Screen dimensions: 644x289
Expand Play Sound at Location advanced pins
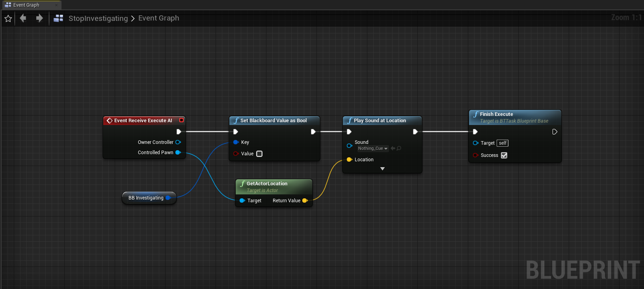(382, 169)
